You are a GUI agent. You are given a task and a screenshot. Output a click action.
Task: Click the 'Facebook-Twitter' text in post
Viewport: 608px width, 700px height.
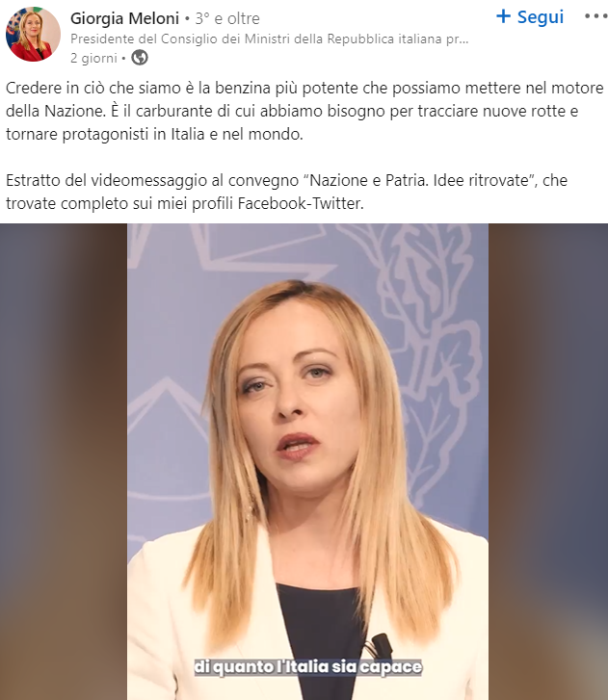click(x=301, y=203)
